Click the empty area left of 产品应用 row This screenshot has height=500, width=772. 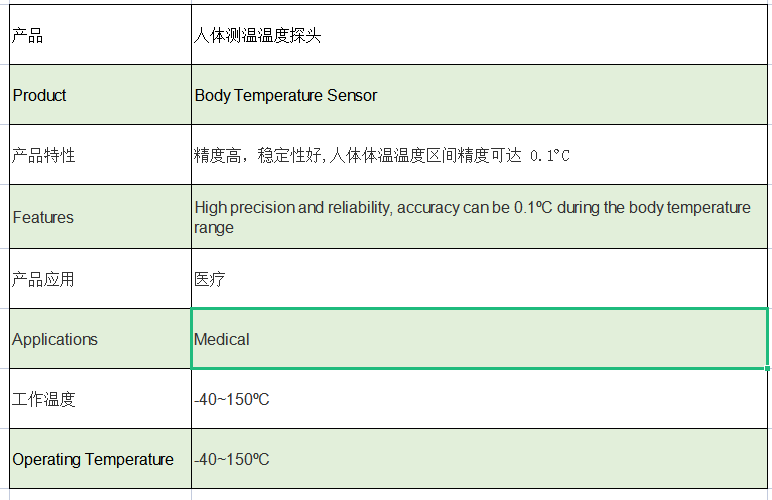[x=4, y=279]
